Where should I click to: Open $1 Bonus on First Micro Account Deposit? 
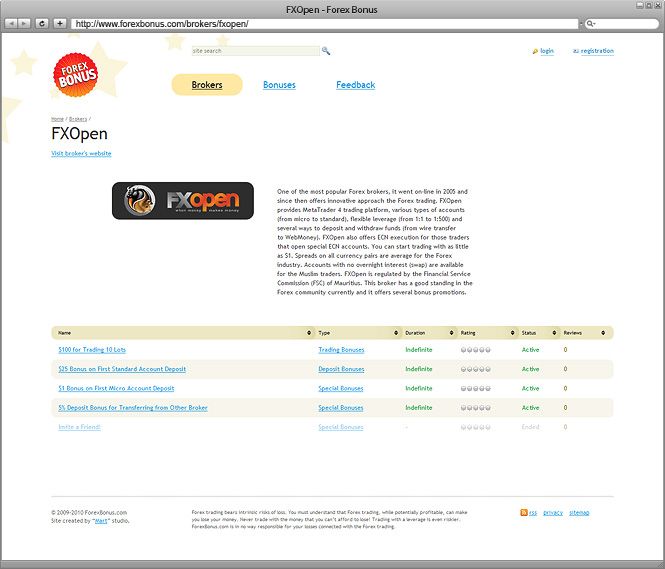coord(116,388)
